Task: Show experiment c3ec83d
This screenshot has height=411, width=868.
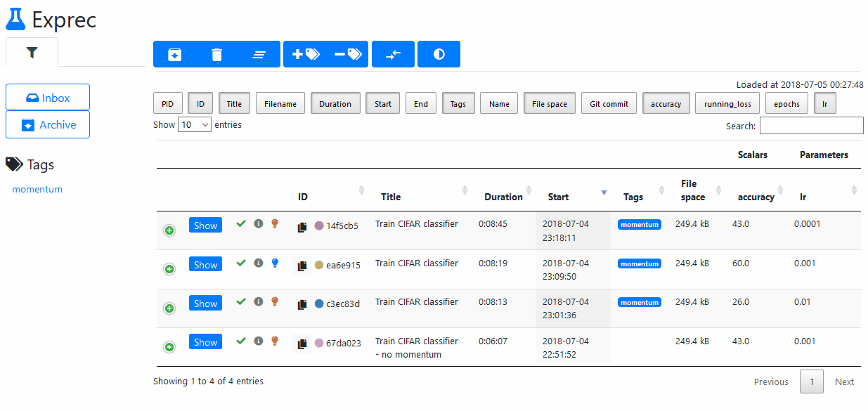Action: [x=205, y=304]
